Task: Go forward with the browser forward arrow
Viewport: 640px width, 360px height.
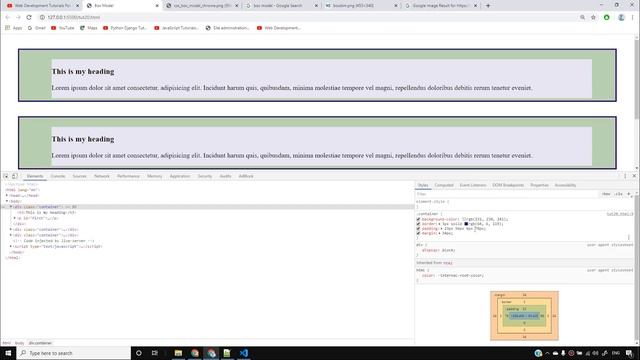Action: point(18,17)
